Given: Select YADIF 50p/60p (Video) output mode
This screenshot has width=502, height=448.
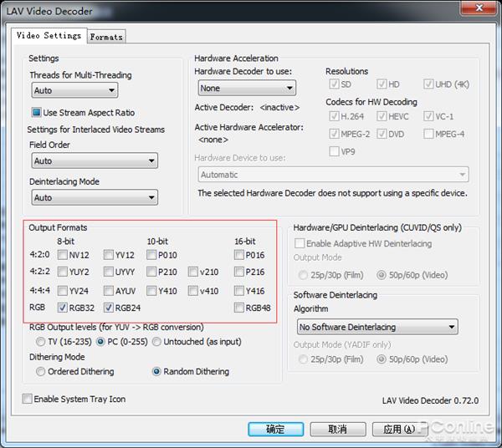Looking at the screenshot, I should (381, 359).
